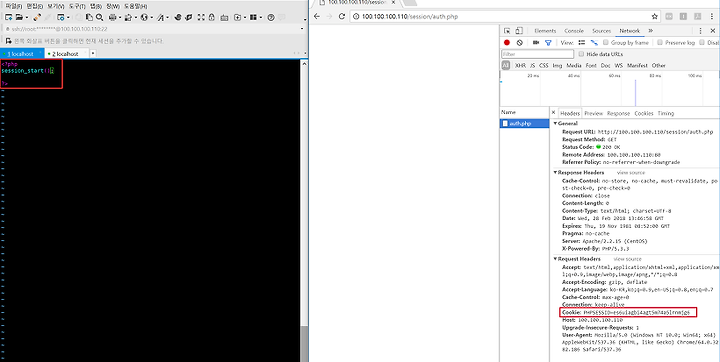Screen dimensions: 720x362
Task: Open the Xshell 편집(E) menu
Action: pos(35,6)
